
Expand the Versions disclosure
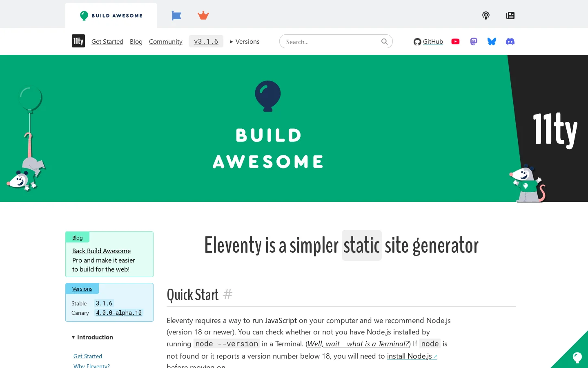pyautogui.click(x=245, y=42)
